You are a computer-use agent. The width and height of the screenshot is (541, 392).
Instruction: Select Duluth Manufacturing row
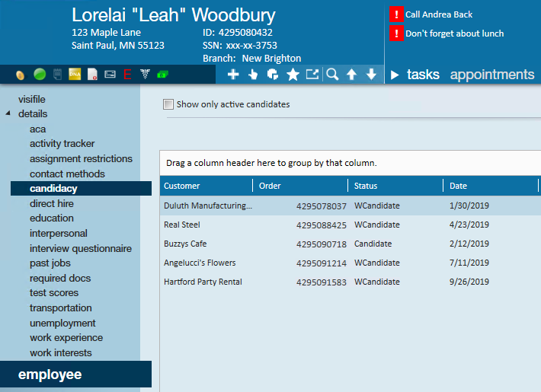(351, 206)
